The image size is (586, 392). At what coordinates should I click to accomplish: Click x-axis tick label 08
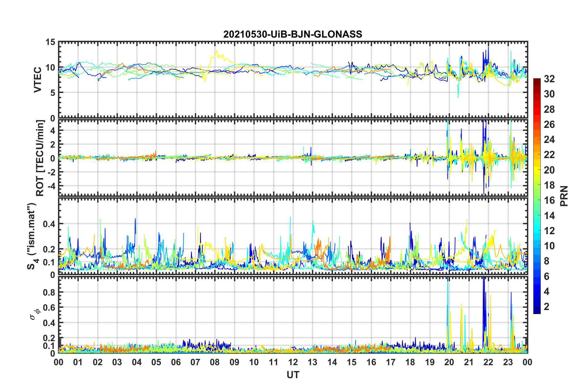pos(215,362)
